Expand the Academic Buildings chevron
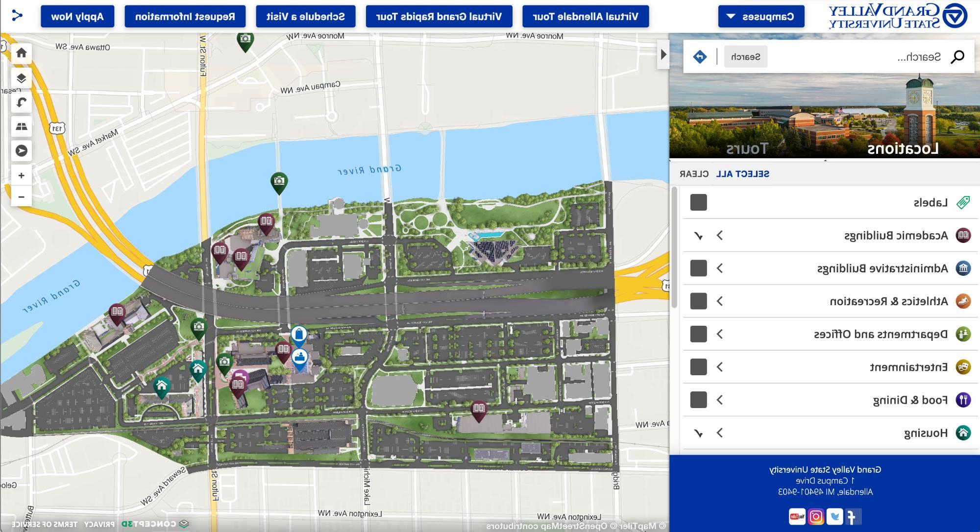 point(719,236)
